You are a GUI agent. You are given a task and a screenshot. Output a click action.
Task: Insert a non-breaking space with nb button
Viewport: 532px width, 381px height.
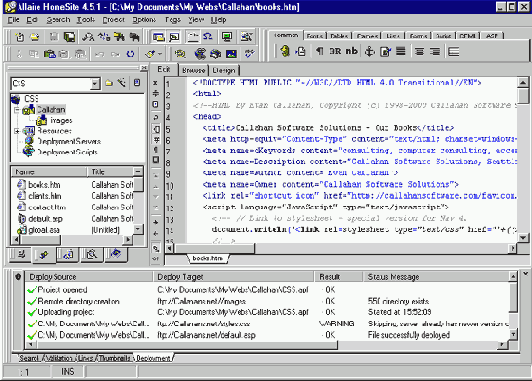[x=352, y=51]
